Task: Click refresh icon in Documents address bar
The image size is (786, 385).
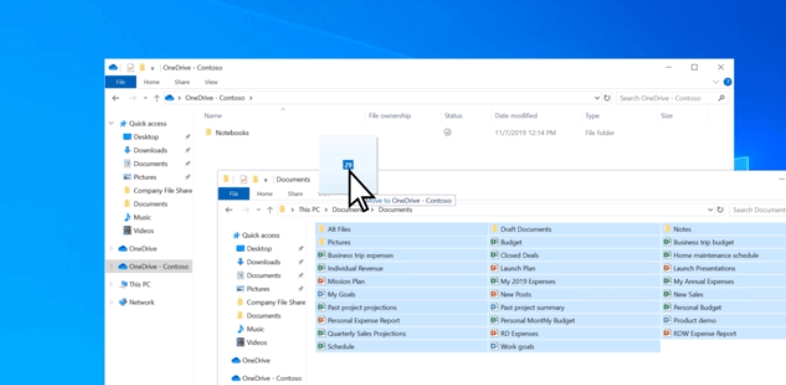Action: click(x=720, y=210)
